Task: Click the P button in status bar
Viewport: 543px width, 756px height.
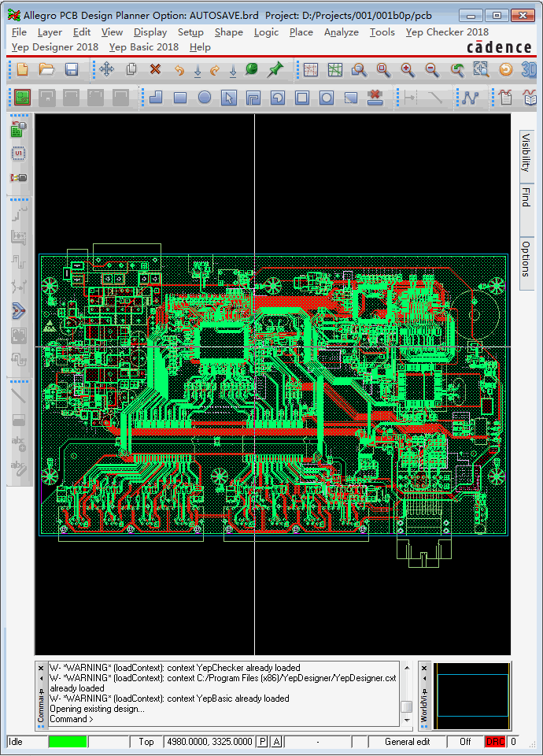Action: 262,742
